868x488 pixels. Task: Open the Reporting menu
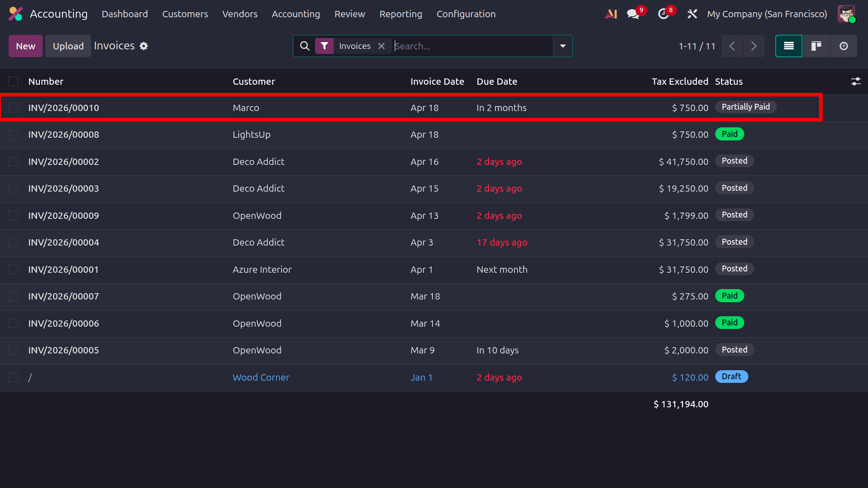click(x=401, y=14)
